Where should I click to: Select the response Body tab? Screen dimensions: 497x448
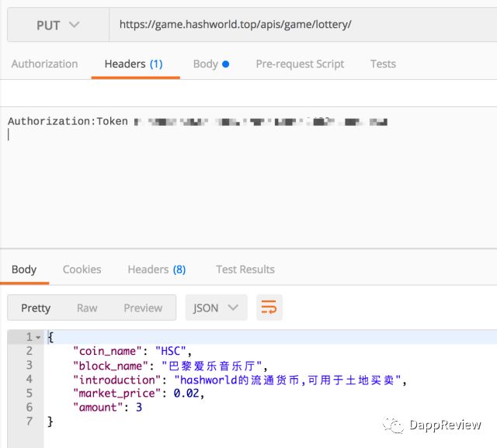pyautogui.click(x=24, y=269)
